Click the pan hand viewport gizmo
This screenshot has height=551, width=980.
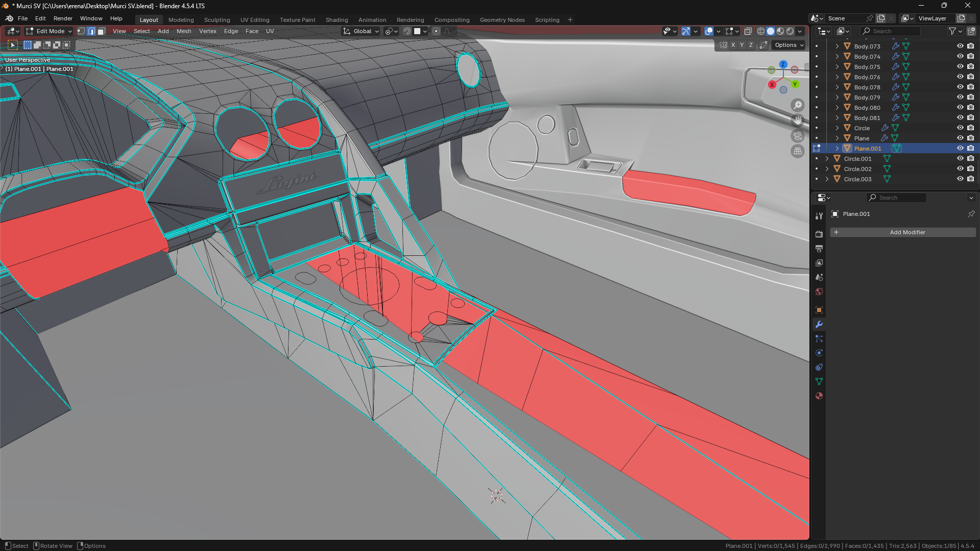pyautogui.click(x=798, y=121)
